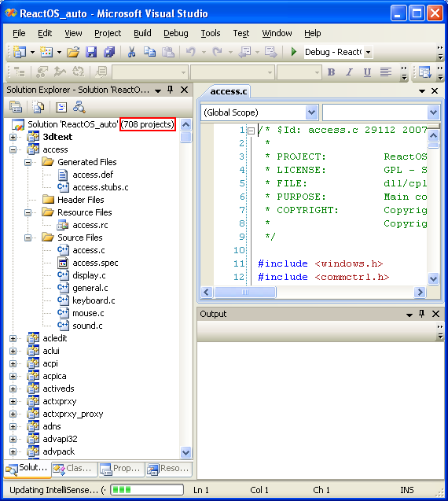Select access.stubs.c file

point(101,187)
